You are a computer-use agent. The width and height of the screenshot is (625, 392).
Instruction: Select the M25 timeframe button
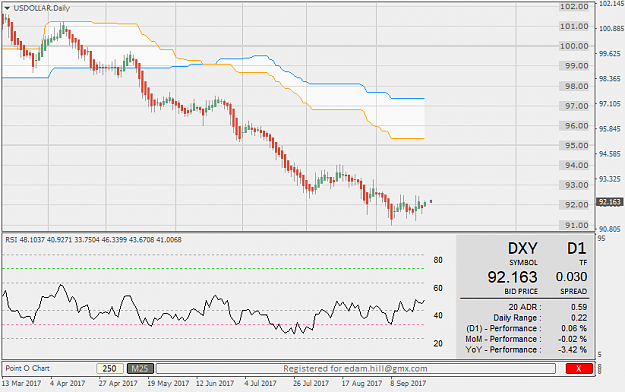click(140, 368)
